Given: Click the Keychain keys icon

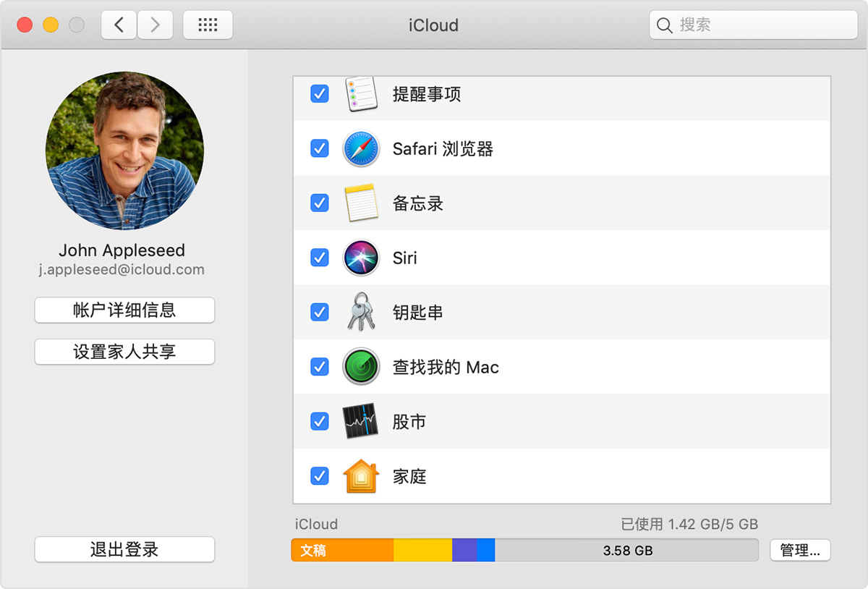Looking at the screenshot, I should point(361,312).
